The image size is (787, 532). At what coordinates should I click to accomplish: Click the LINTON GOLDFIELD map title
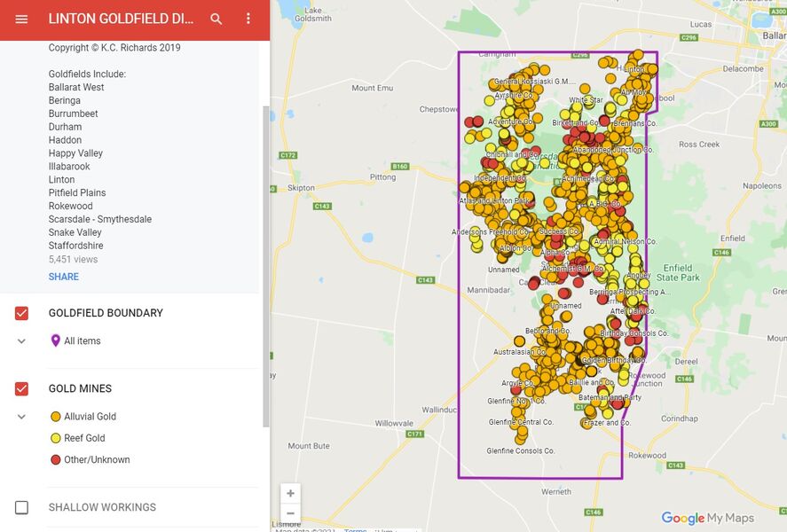point(121,19)
